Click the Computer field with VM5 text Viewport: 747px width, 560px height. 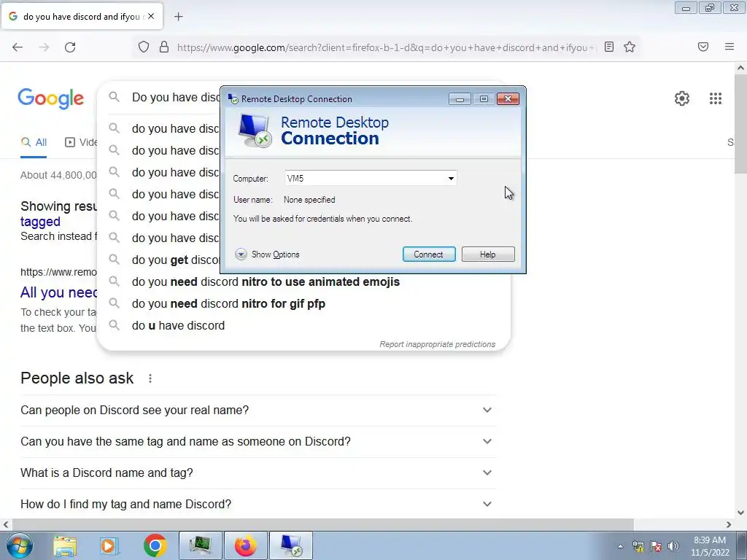[370, 179]
